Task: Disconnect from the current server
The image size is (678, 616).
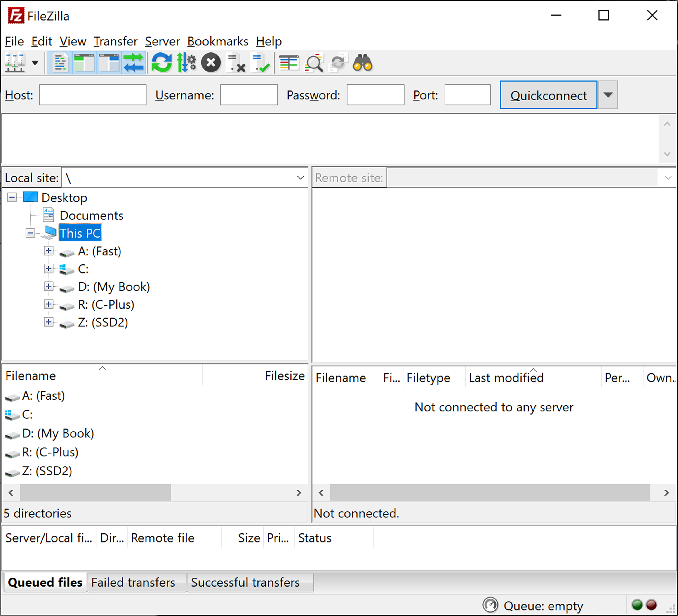Action: click(x=236, y=63)
